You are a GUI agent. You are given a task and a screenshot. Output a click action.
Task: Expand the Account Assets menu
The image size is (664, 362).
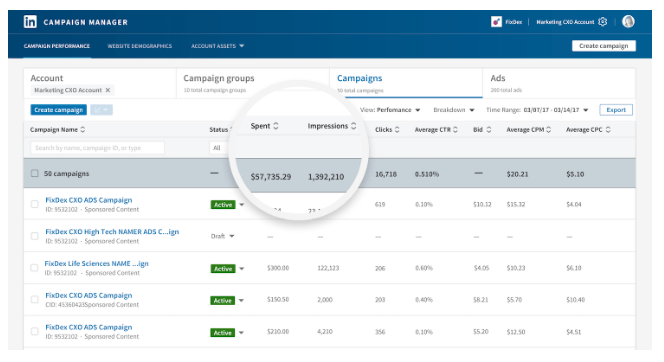tap(218, 46)
